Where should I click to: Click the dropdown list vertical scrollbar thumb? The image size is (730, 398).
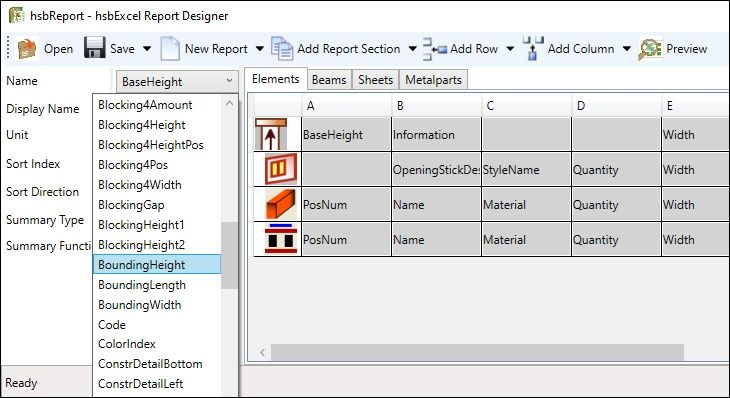pyautogui.click(x=229, y=255)
